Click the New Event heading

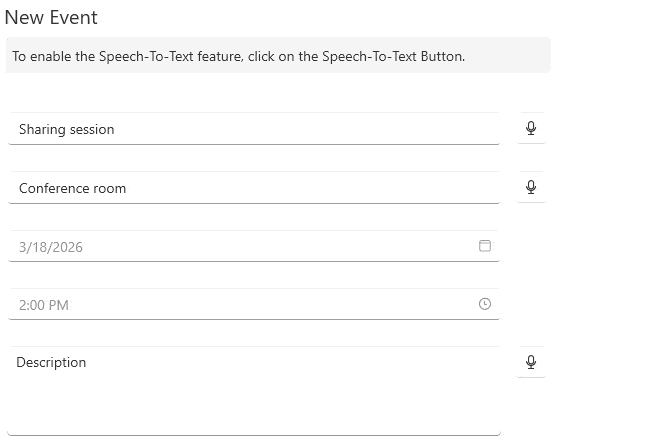[x=51, y=17]
